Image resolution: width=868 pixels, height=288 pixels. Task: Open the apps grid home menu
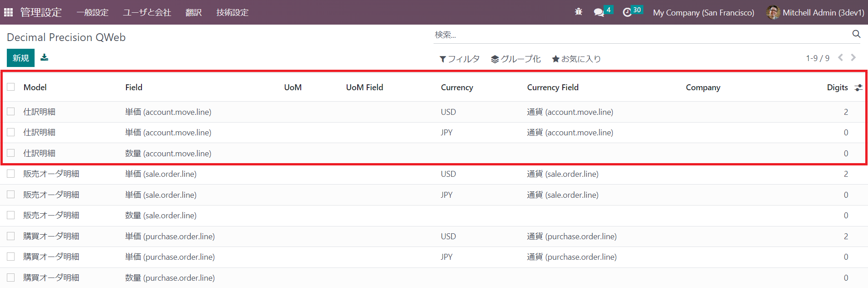coord(8,12)
